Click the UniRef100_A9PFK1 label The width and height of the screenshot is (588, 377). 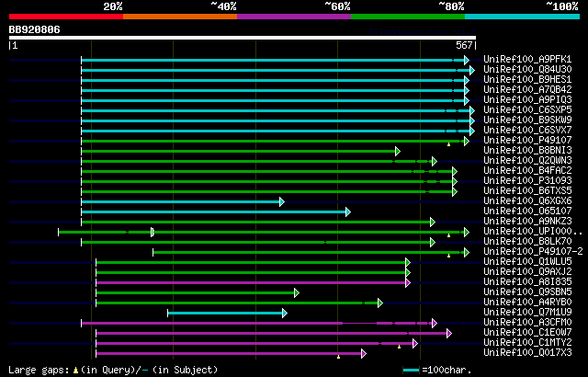point(527,59)
